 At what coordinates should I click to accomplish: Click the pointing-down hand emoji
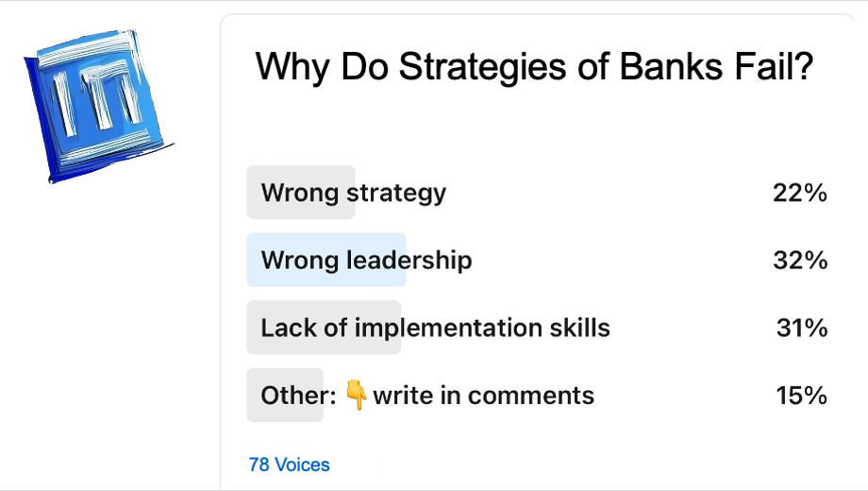click(356, 395)
